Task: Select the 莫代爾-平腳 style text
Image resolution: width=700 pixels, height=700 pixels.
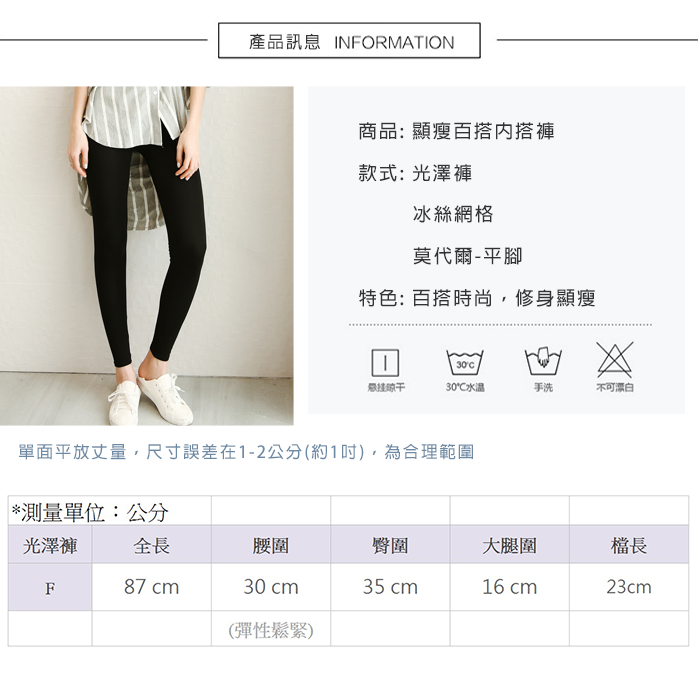Action: pos(467,256)
